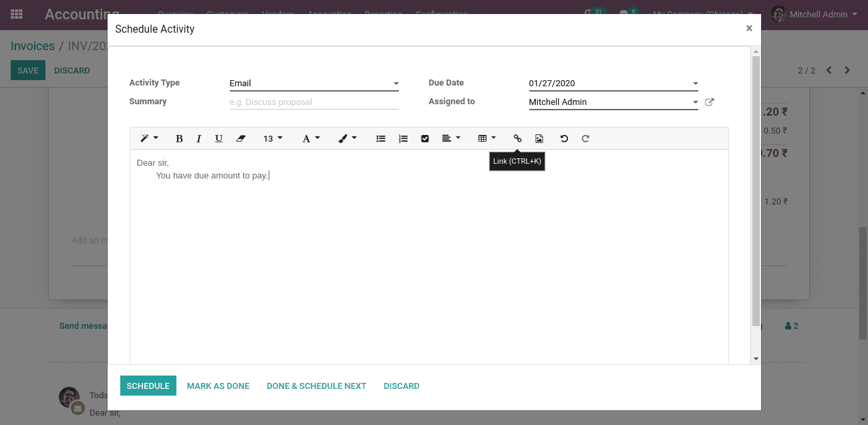Click the Mitchell Admin avatar in chatter

pyautogui.click(x=69, y=398)
